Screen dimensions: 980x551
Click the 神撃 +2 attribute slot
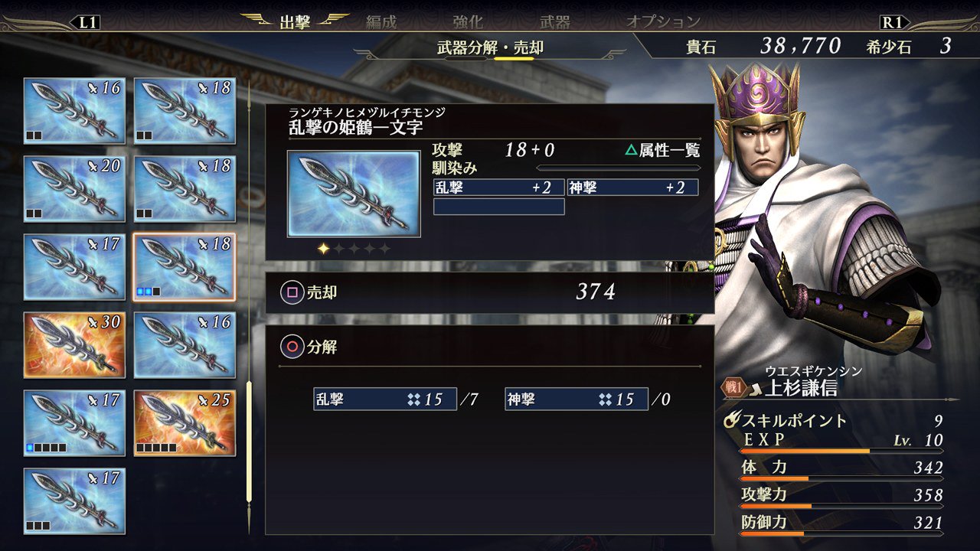click(632, 187)
